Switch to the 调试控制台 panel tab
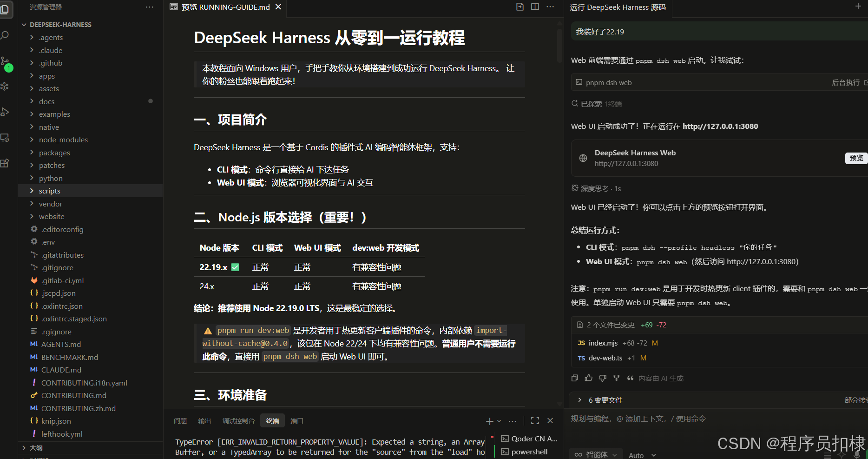The height and width of the screenshot is (459, 868). point(238,421)
